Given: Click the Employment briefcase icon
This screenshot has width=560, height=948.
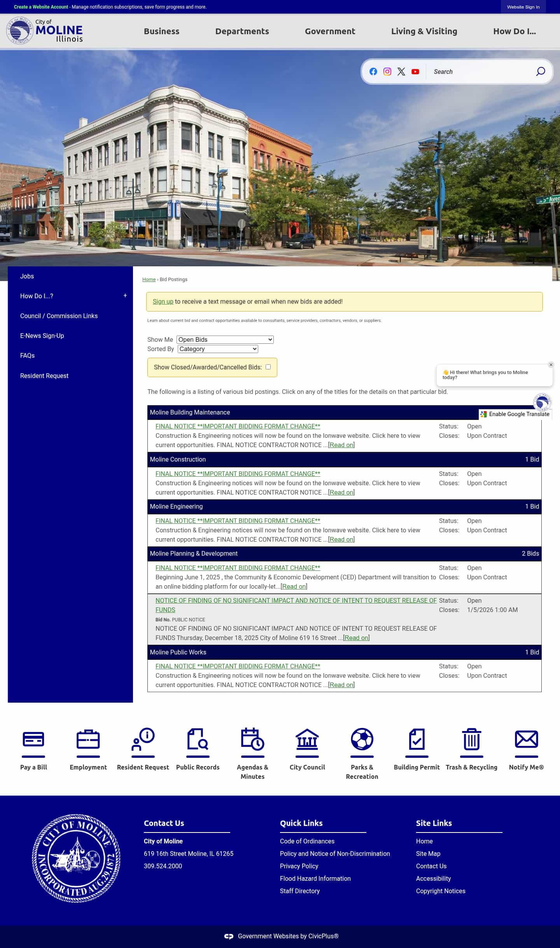Looking at the screenshot, I should click(x=88, y=739).
